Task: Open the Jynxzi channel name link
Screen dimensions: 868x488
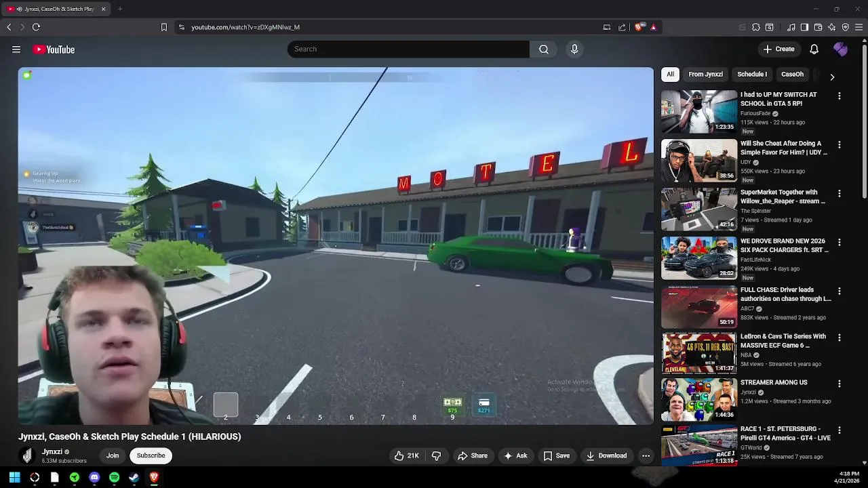Action: click(x=52, y=451)
